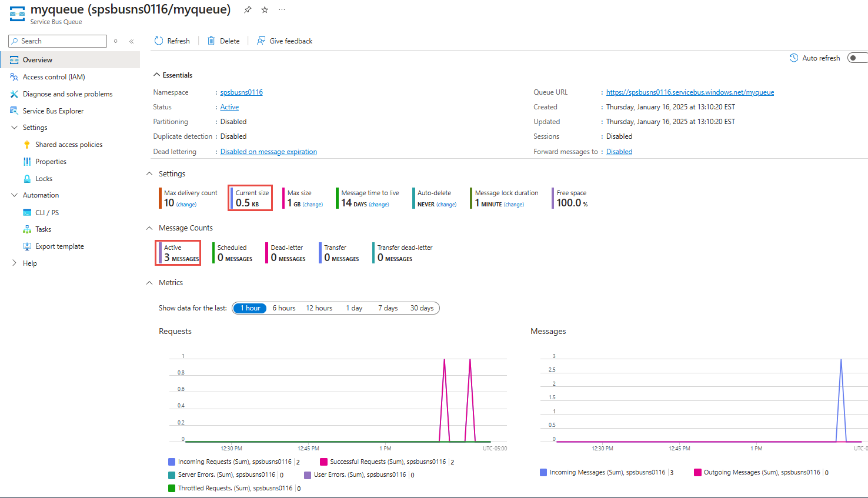This screenshot has width=868, height=498.
Task: Click the Properties bars icon
Action: tap(27, 162)
